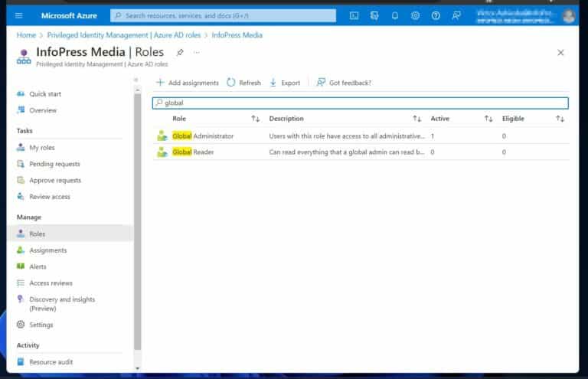Open the Directories and subscriptions filter icon
The width and height of the screenshot is (588, 379).
374,16
